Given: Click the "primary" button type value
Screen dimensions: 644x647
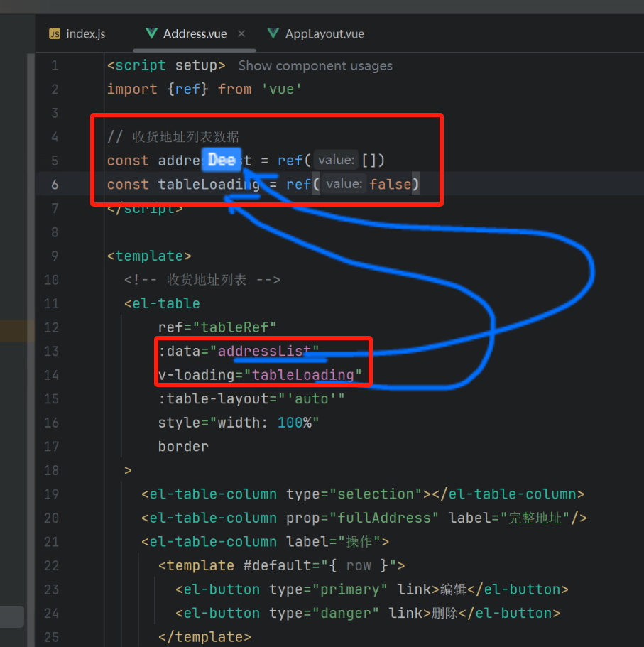Looking at the screenshot, I should click(350, 589).
